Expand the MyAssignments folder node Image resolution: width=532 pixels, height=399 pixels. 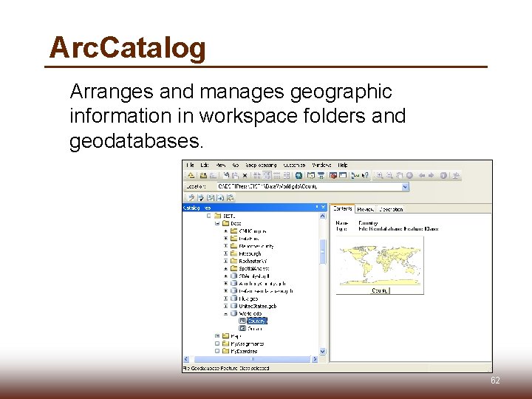point(217,344)
